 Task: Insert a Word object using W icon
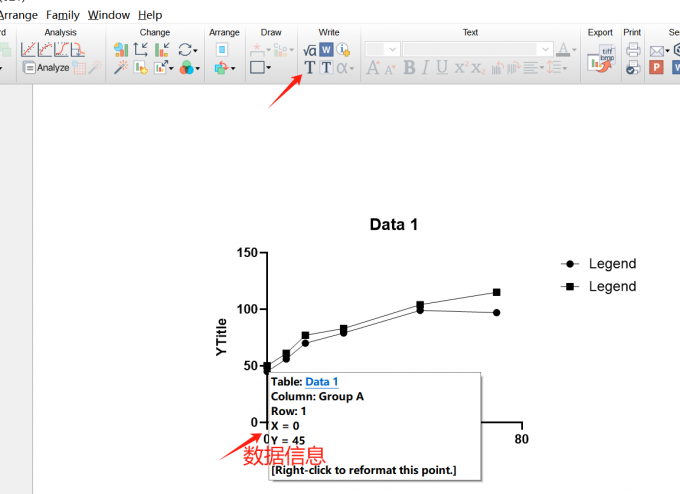click(326, 49)
